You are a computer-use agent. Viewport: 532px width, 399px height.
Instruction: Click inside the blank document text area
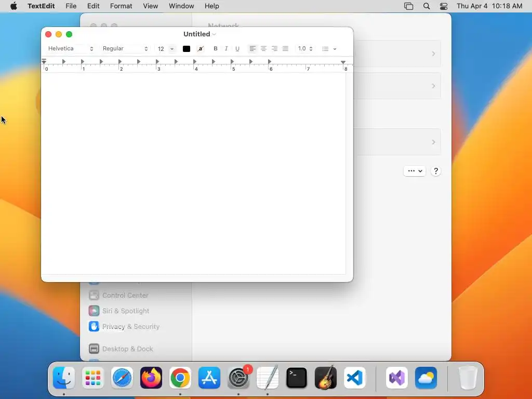tap(193, 173)
